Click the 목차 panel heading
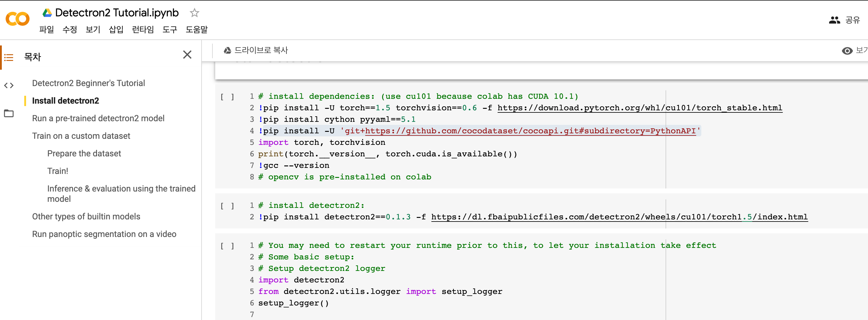 click(x=32, y=57)
